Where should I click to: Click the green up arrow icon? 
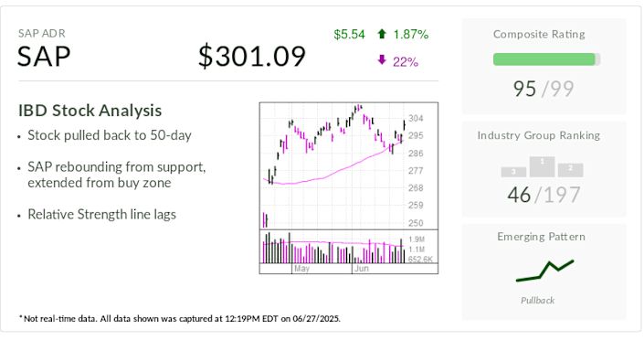[382, 34]
